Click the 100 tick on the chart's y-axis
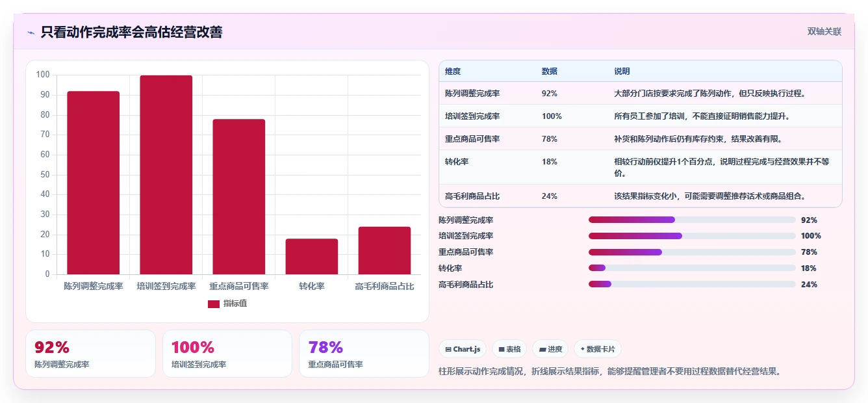 [43, 75]
